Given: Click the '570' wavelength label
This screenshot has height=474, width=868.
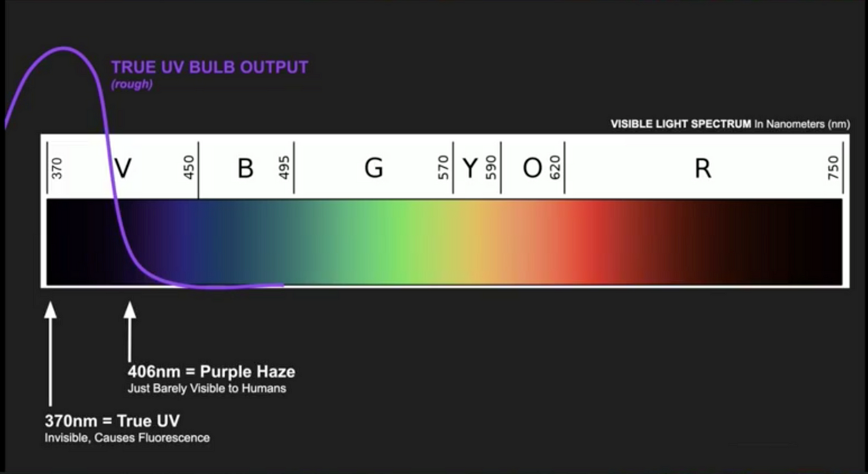Looking at the screenshot, I should pos(443,168).
